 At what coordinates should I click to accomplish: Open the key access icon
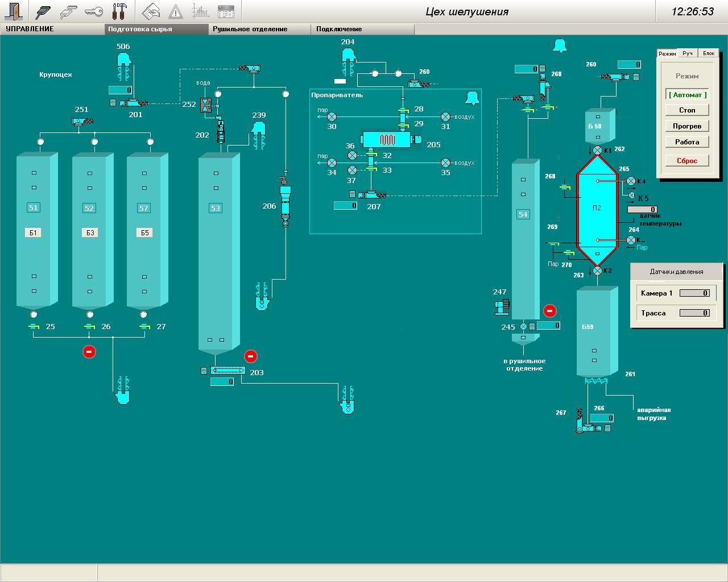pos(93,11)
